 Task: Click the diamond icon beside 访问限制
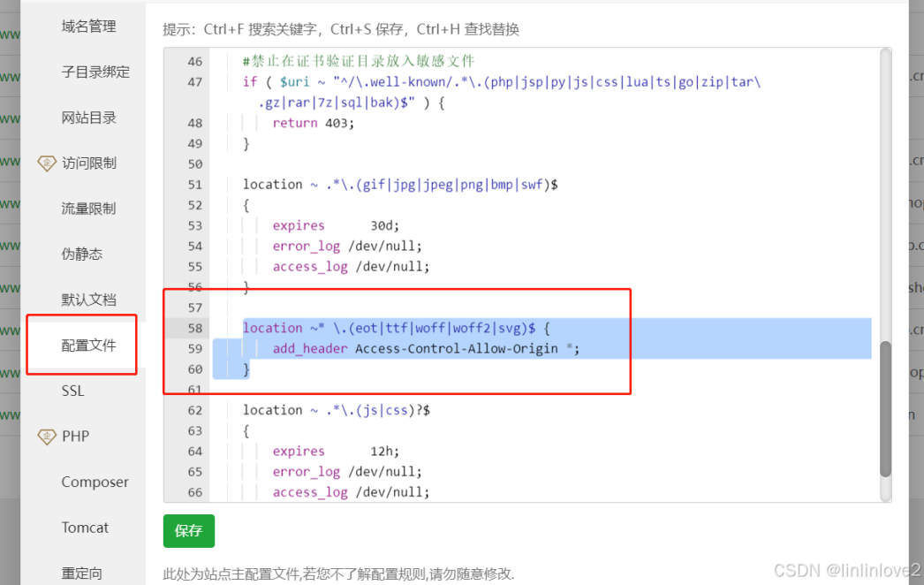[47, 163]
